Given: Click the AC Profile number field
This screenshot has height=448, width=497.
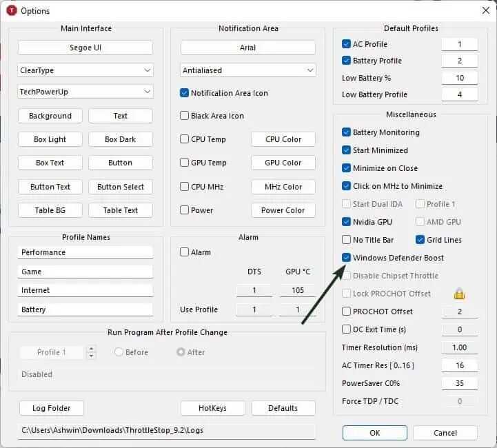Looking at the screenshot, I should click(459, 44).
